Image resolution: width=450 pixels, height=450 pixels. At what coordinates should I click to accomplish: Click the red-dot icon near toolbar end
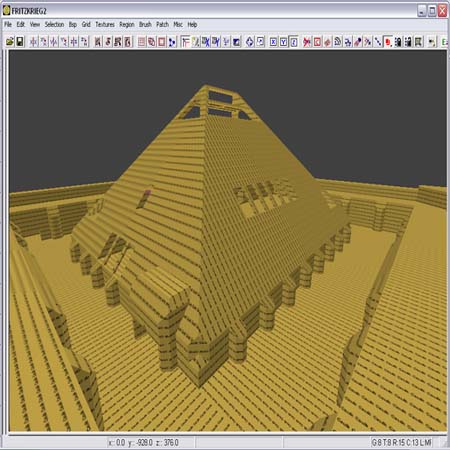(x=388, y=42)
